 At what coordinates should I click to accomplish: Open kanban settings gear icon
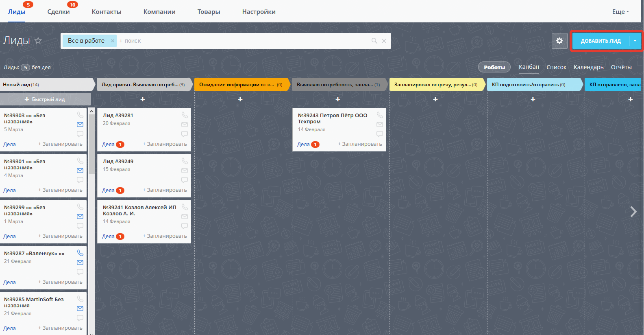pyautogui.click(x=559, y=41)
